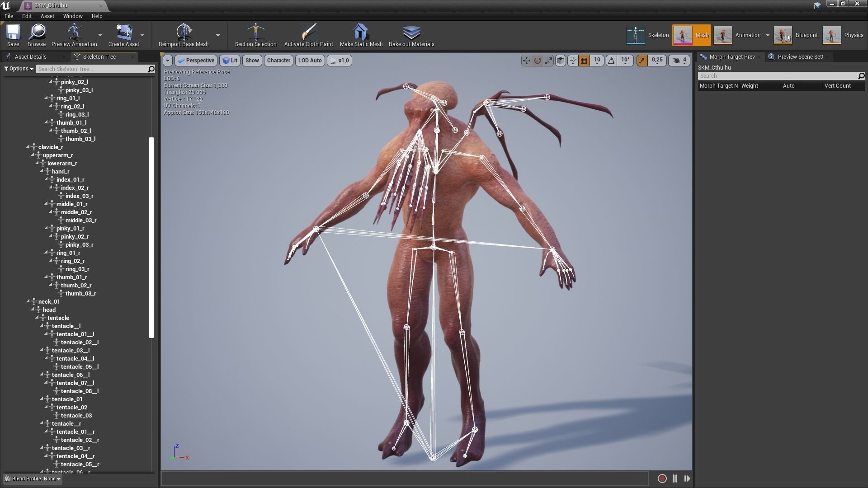The image size is (868, 488).
Task: Select the translate transform gizmo icon
Action: pyautogui.click(x=526, y=61)
